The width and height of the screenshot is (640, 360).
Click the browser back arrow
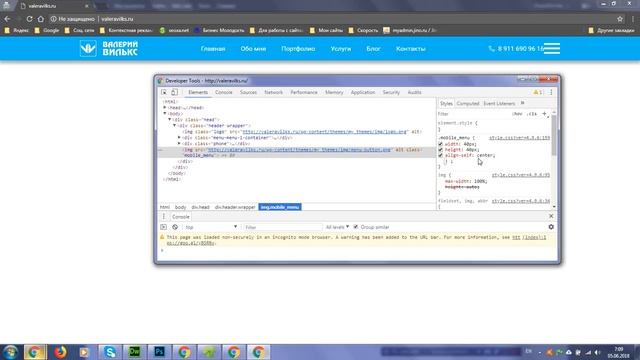tap(7, 19)
